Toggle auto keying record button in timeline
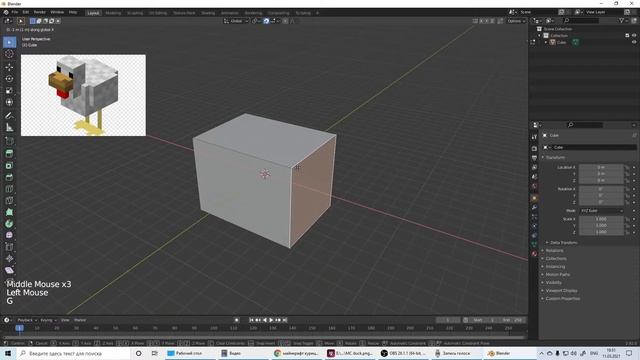This screenshot has width=640, height=360. pyautogui.click(x=236, y=320)
